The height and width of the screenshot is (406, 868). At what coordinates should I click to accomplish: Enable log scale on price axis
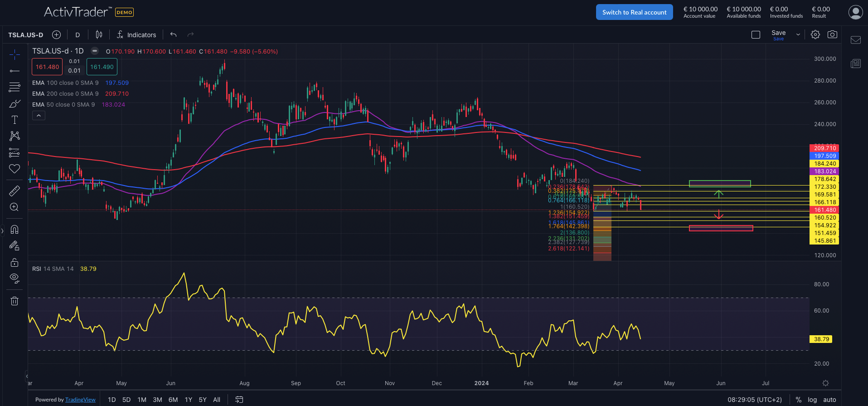(812, 400)
